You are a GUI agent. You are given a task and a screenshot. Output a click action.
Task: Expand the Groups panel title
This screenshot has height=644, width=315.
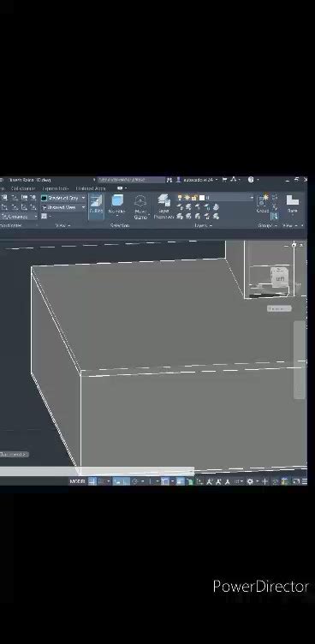point(266,225)
